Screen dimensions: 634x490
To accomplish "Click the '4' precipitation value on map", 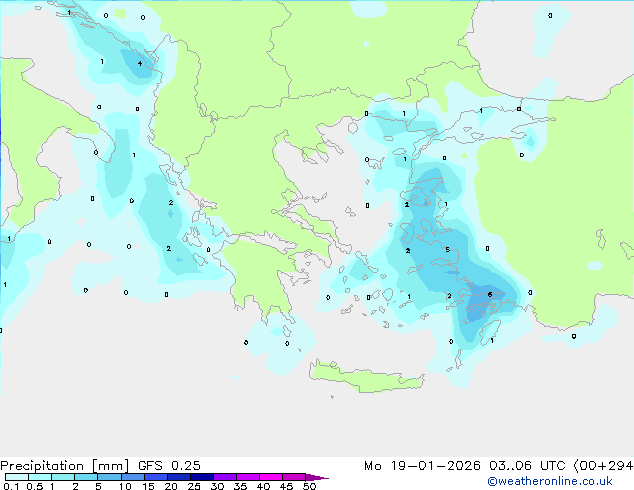I will pos(140,63).
